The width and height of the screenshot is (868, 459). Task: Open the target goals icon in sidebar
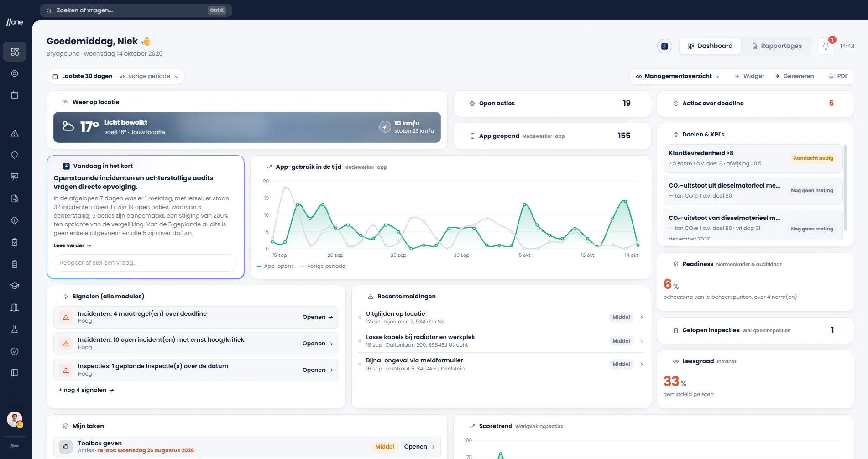pyautogui.click(x=15, y=73)
